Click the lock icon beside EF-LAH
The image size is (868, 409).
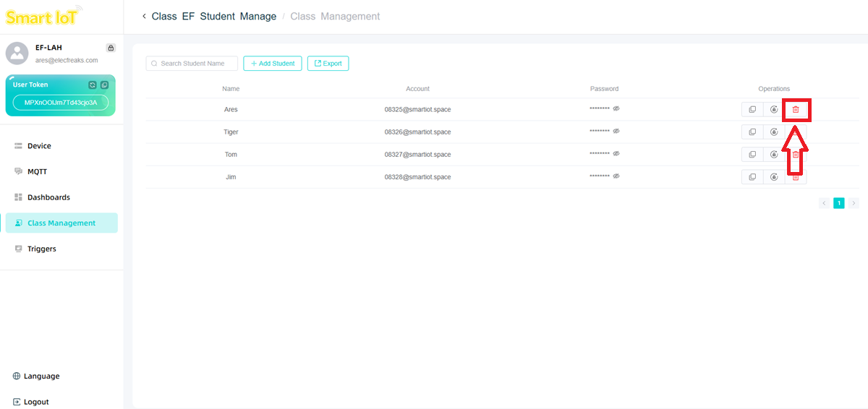click(111, 48)
